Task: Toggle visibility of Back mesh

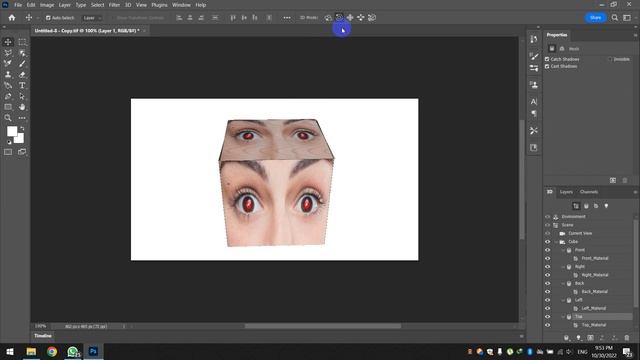Action: pyautogui.click(x=548, y=283)
